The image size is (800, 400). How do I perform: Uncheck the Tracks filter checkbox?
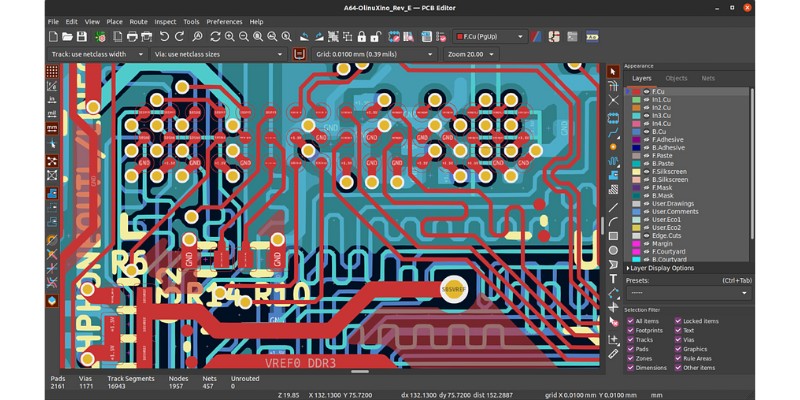[x=631, y=340]
